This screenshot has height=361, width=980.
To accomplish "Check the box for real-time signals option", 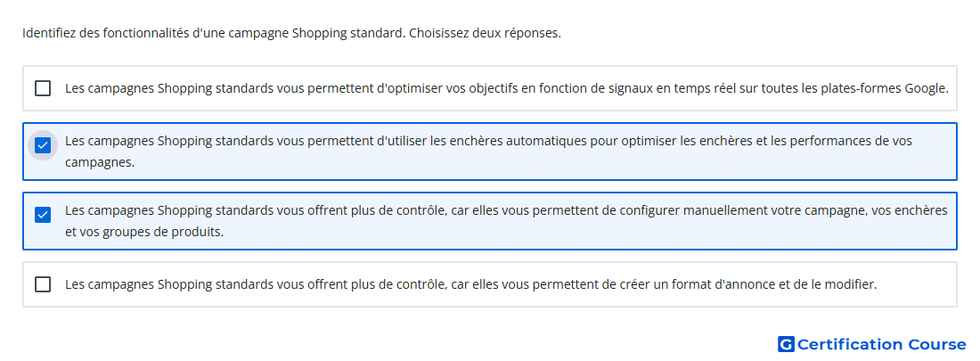I will (x=43, y=88).
